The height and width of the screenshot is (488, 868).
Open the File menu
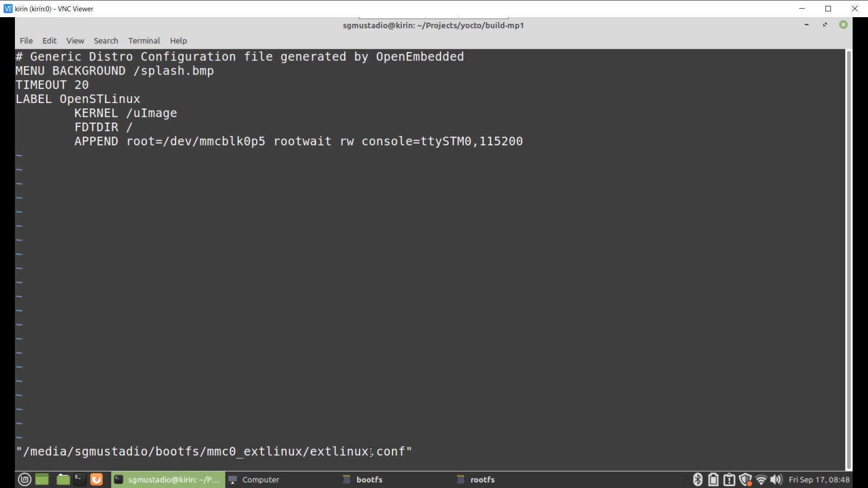click(26, 41)
